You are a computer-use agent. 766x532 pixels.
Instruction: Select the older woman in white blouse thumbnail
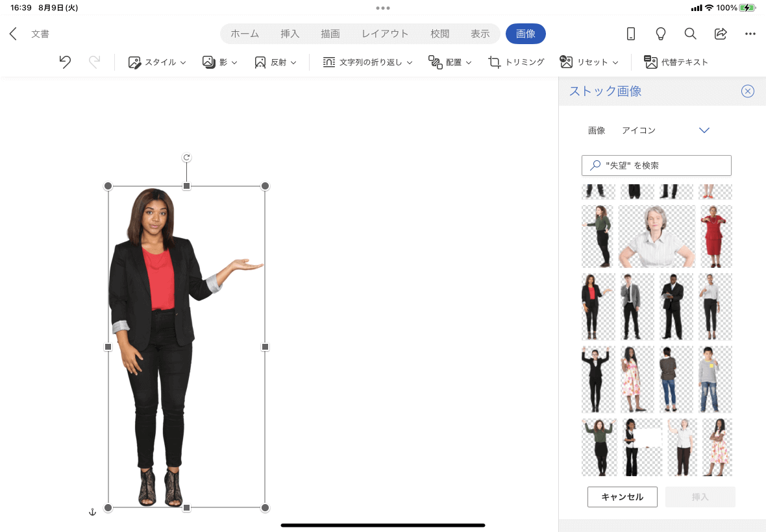coord(682,447)
